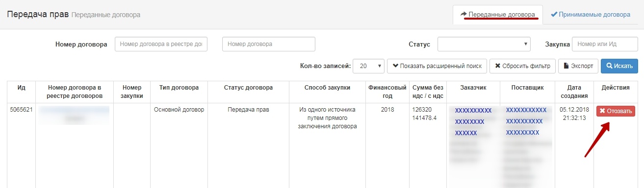Focus the Закупка number or Id field

pos(605,44)
